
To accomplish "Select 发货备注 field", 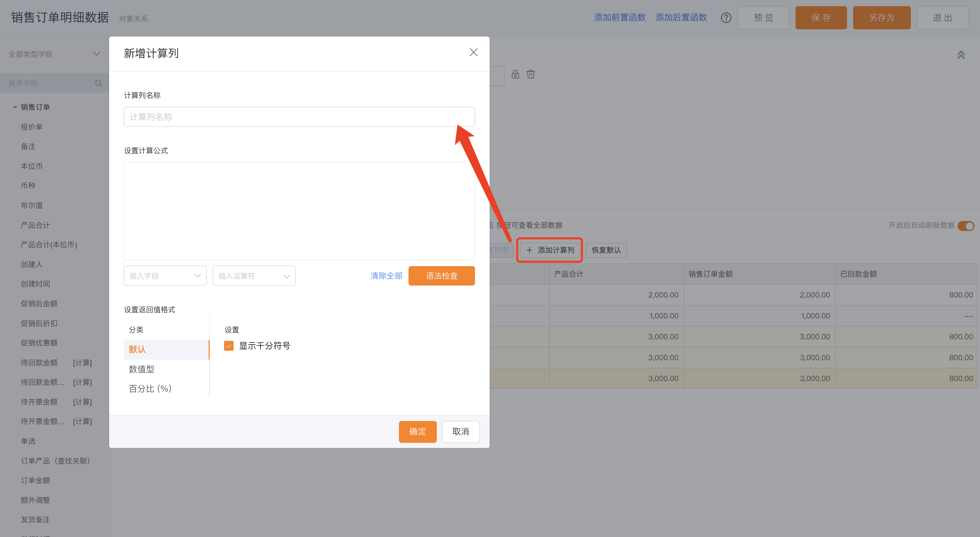I will click(35, 520).
